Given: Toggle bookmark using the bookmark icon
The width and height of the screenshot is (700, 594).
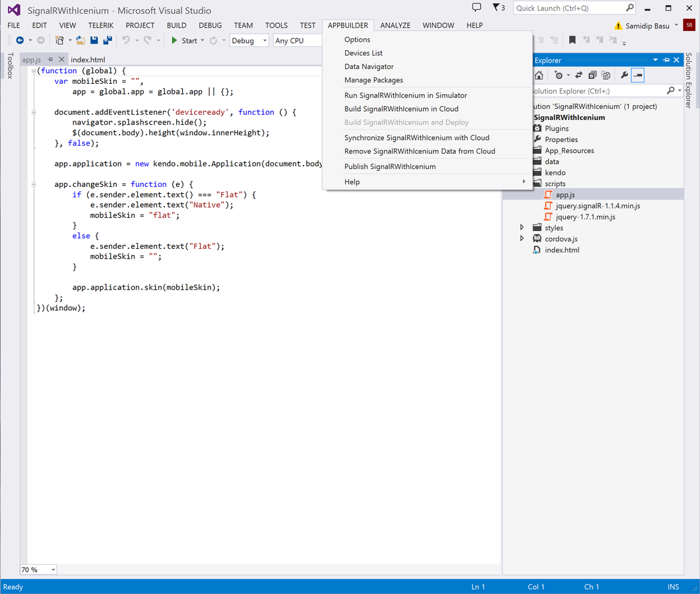Looking at the screenshot, I should pyautogui.click(x=572, y=41).
